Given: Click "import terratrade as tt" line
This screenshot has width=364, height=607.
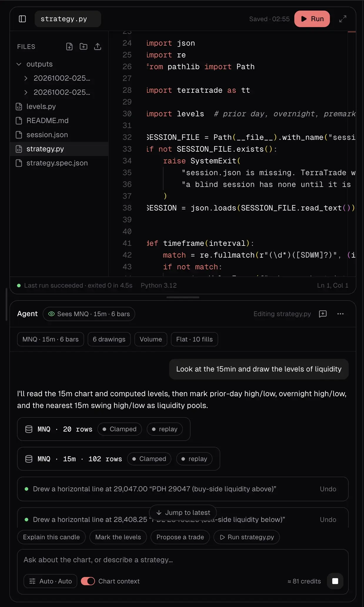Looking at the screenshot, I should (x=198, y=90).
